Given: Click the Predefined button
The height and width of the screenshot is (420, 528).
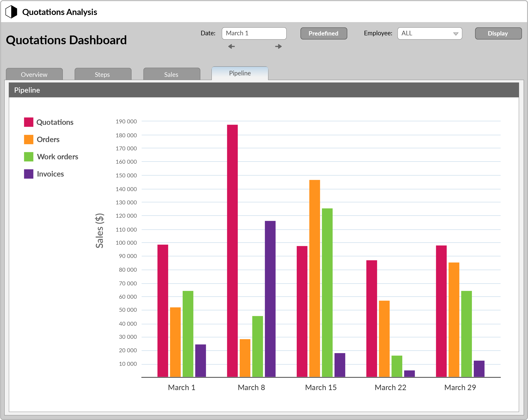Looking at the screenshot, I should coord(324,33).
